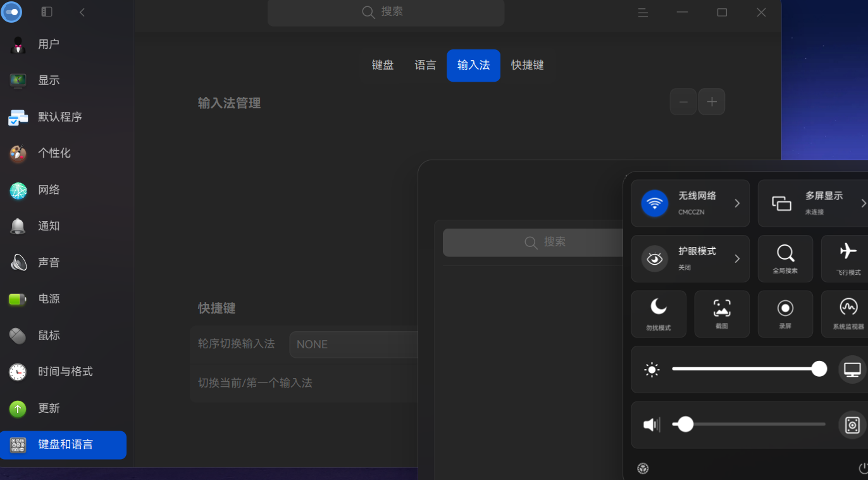
Task: Open 电源 in the sidebar
Action: (63, 299)
